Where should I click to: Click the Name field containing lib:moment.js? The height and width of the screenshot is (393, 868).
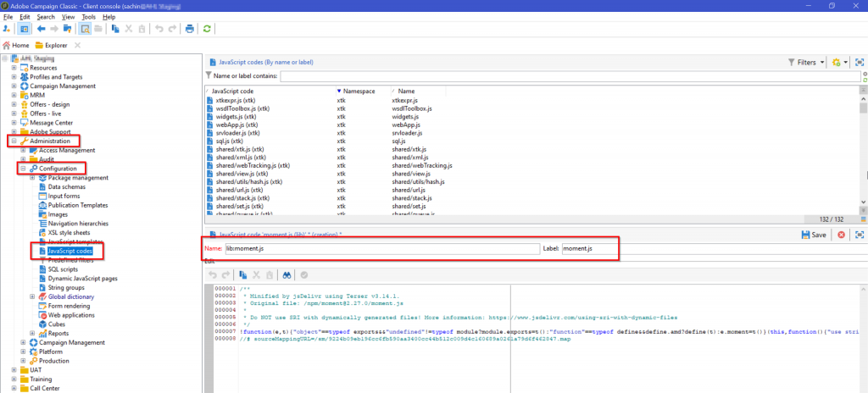[381, 249]
